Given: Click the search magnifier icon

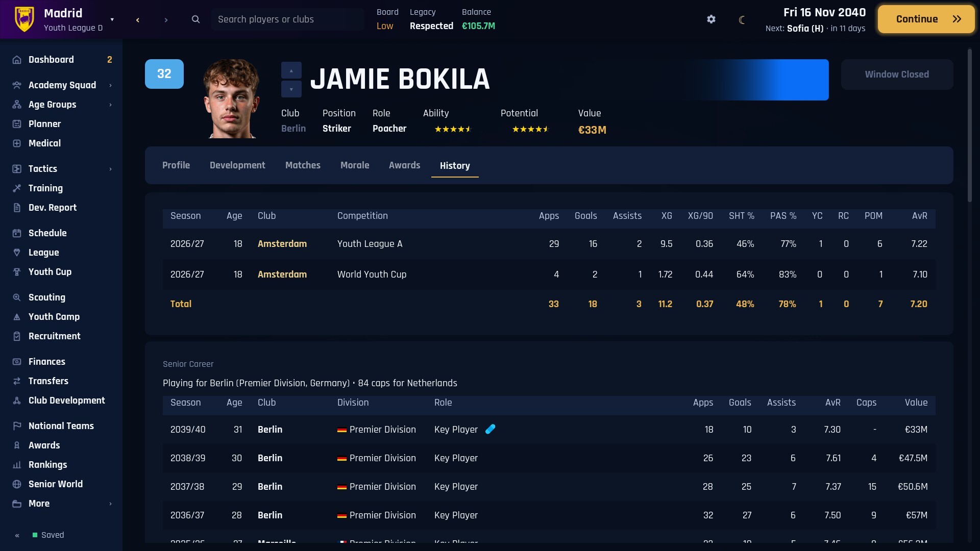Looking at the screenshot, I should coord(195,19).
